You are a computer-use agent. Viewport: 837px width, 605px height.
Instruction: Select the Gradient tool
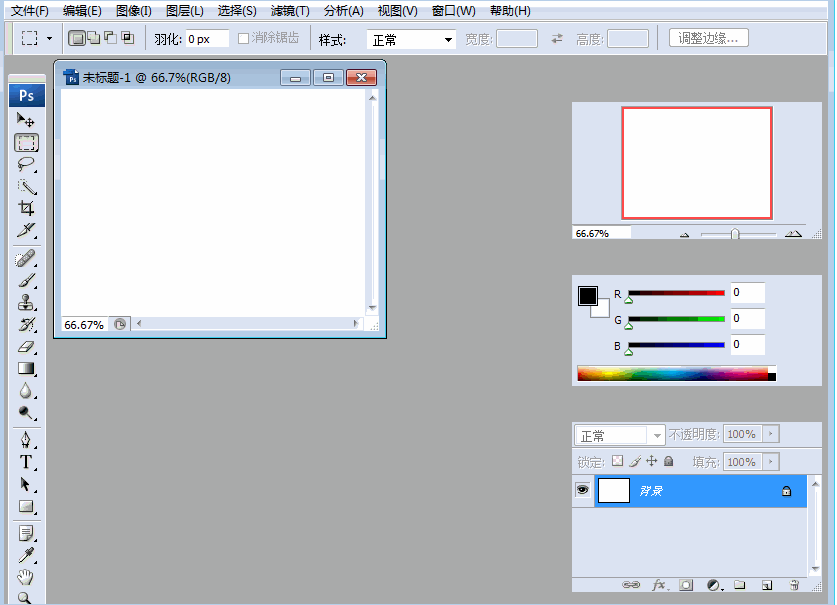[26, 368]
